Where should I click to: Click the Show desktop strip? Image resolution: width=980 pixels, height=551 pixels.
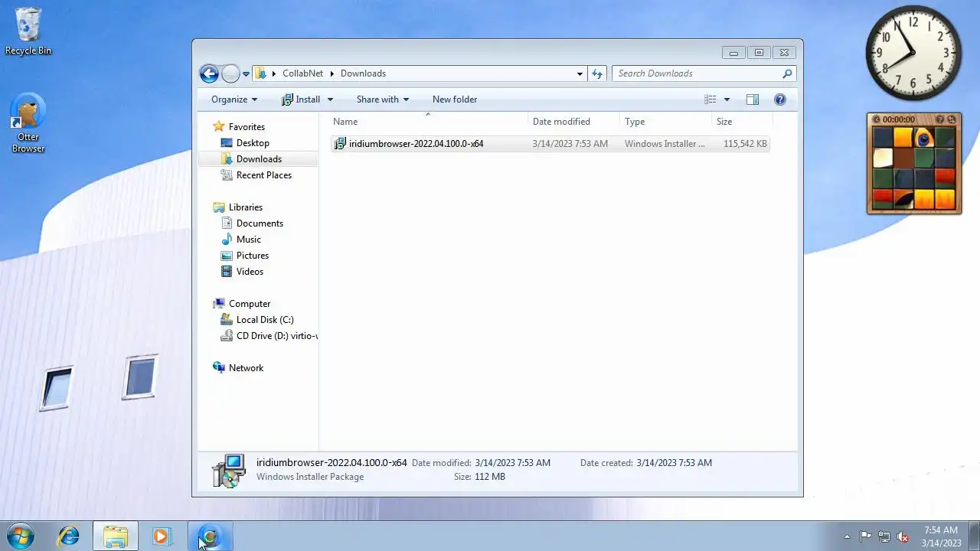coord(974,536)
